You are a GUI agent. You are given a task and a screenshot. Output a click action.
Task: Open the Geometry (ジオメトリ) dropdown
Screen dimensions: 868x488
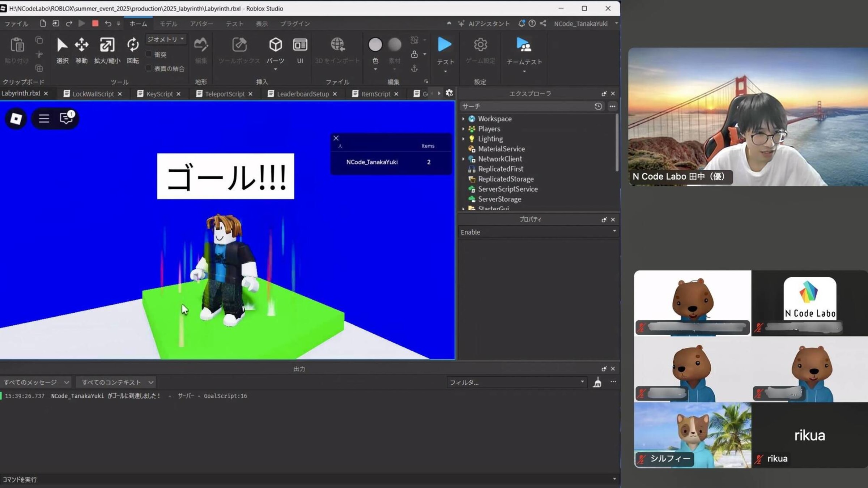(x=166, y=39)
